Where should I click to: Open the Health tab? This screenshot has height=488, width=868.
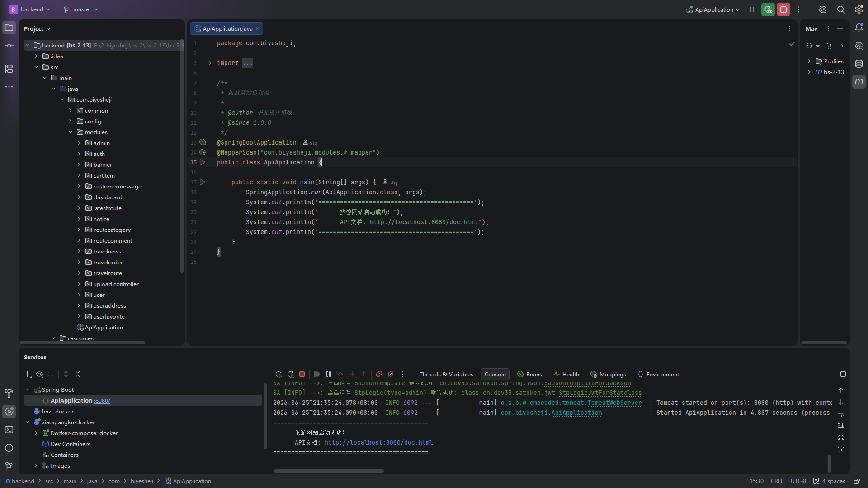566,374
